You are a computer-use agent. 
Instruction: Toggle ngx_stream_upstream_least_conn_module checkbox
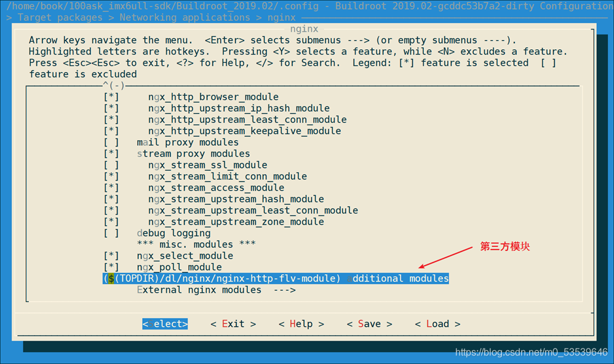111,210
